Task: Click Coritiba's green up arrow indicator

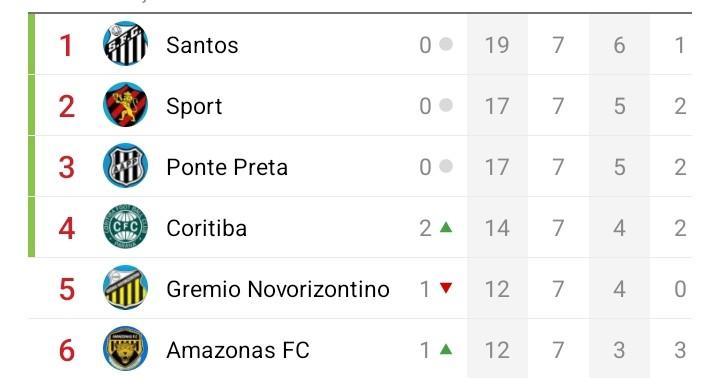Action: [446, 227]
